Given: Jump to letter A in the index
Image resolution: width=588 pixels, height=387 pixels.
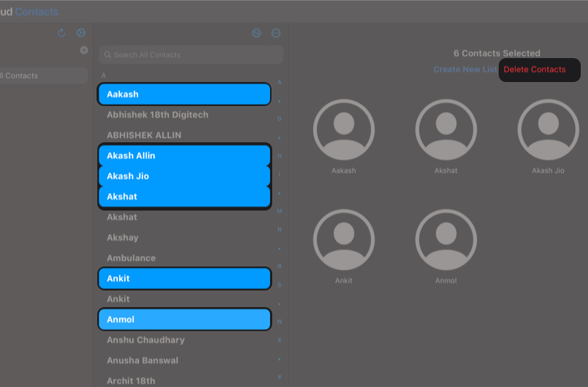Looking at the screenshot, I should [x=279, y=82].
